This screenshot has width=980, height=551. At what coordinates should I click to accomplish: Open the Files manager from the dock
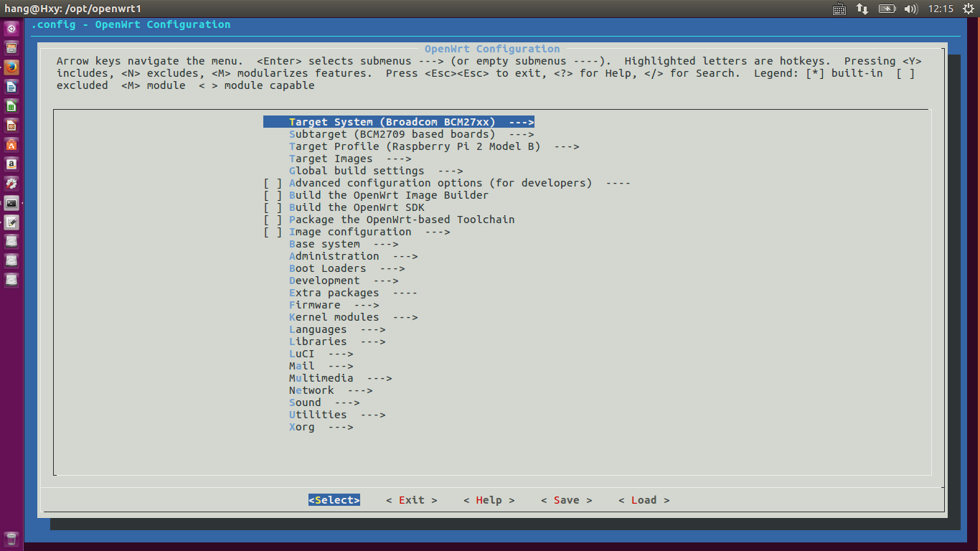(11, 48)
